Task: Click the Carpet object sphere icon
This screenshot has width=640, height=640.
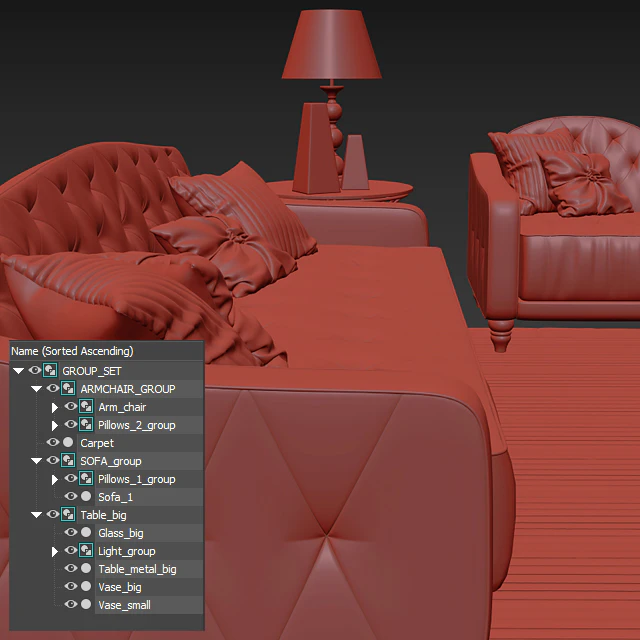Action: click(x=68, y=442)
